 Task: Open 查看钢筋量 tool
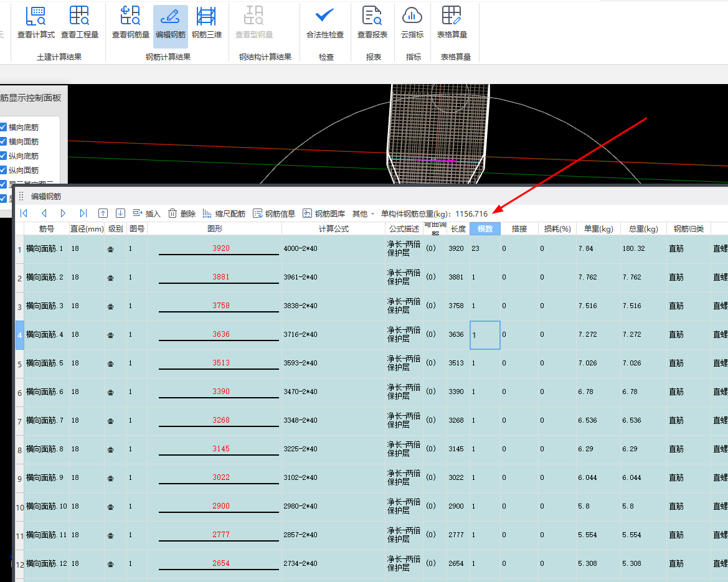coord(130,22)
